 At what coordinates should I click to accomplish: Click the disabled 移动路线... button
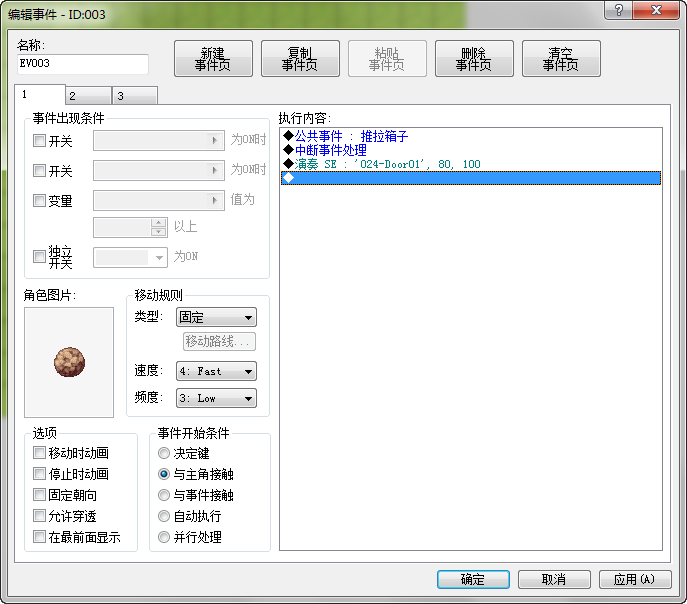[219, 341]
